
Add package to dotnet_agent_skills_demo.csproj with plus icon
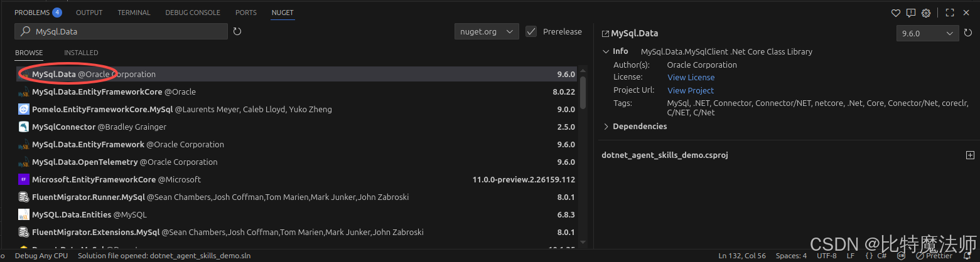[x=970, y=155]
